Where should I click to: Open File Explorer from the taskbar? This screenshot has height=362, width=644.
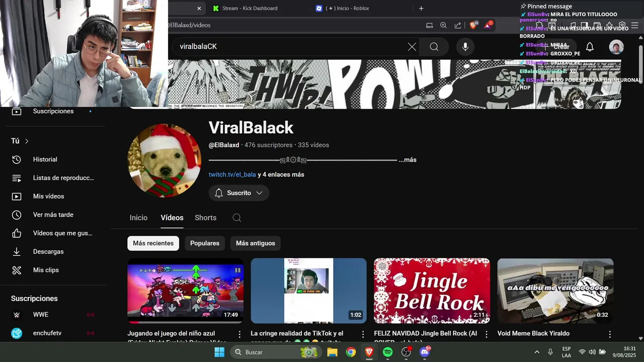pos(332,352)
